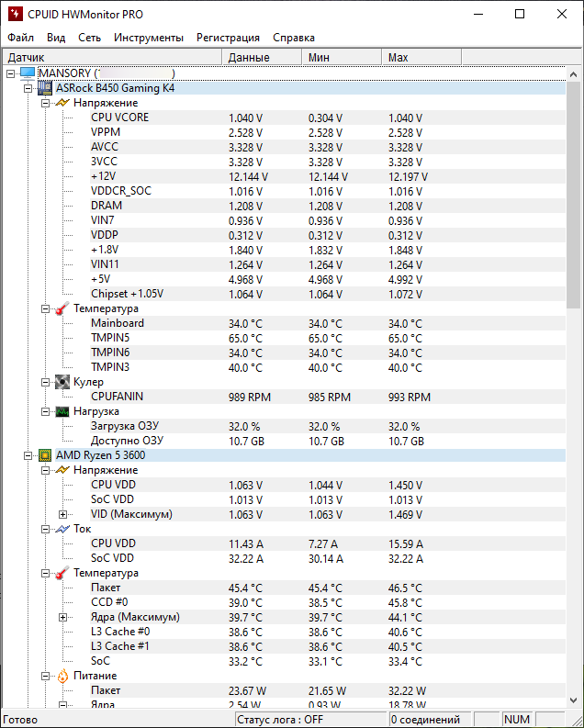Collapse the MANSORY root node

pos(11,73)
